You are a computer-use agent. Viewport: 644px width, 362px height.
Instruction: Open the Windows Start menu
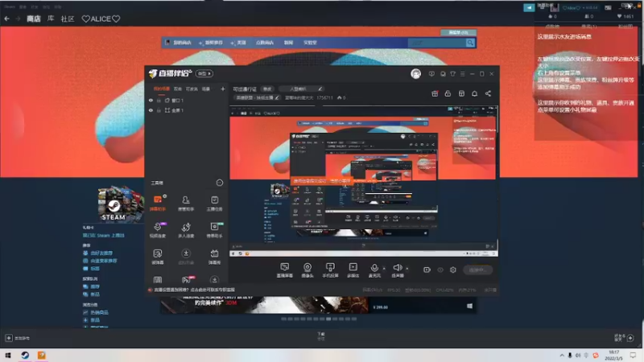point(8,355)
